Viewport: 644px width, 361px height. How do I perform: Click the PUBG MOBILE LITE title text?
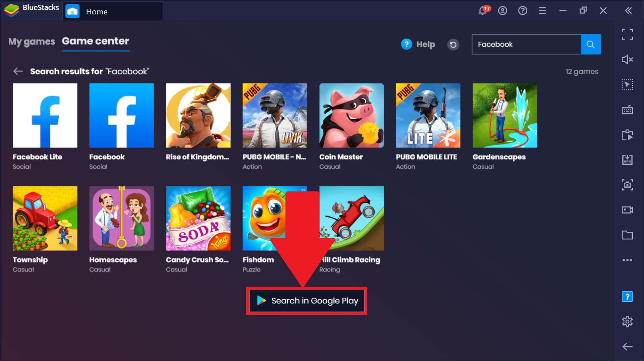point(426,157)
